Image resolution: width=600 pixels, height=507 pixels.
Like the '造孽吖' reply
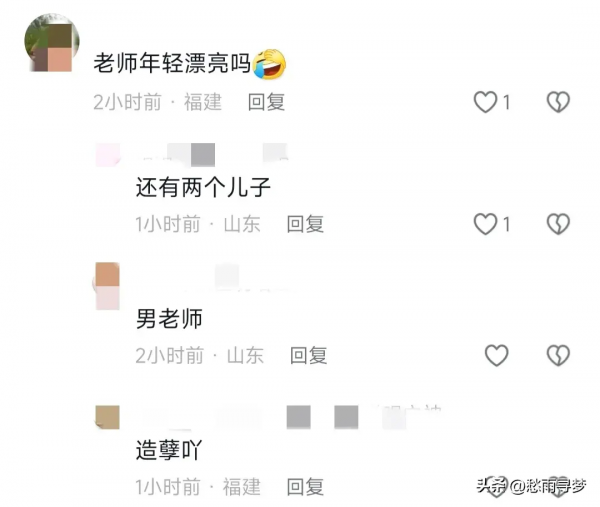point(496,487)
